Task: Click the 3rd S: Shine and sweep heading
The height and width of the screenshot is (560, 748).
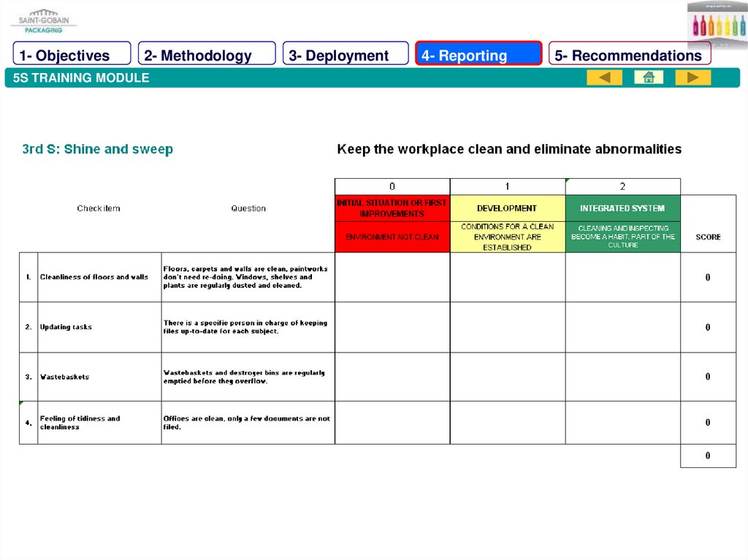Action: (x=97, y=149)
